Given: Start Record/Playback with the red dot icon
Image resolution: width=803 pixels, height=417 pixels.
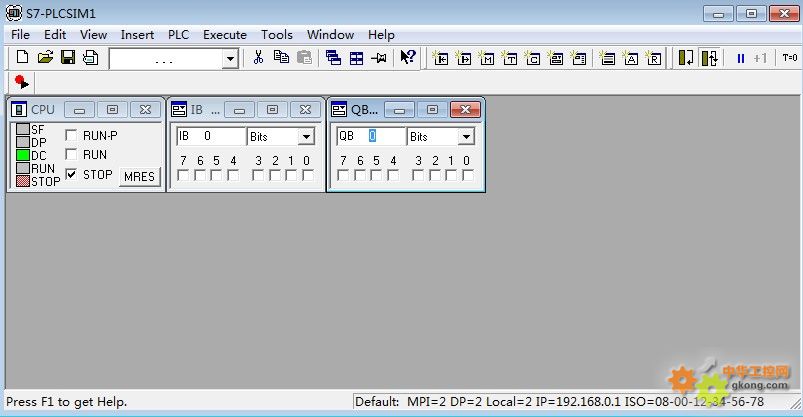Looking at the screenshot, I should [x=21, y=82].
